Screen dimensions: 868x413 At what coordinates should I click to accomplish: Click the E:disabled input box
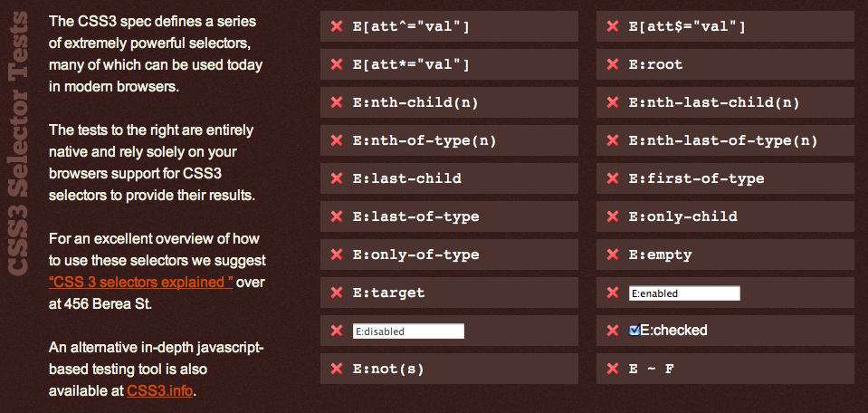(x=408, y=331)
